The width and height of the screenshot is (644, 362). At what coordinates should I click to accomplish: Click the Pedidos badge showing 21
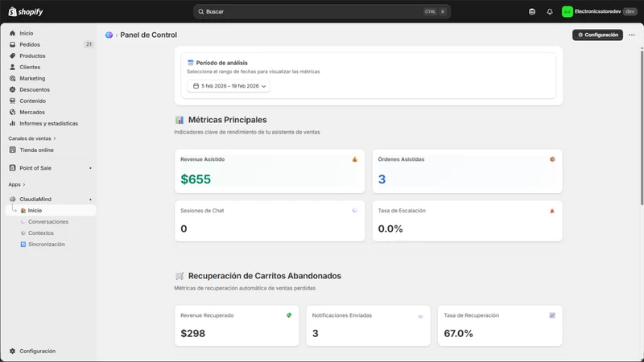click(x=89, y=44)
